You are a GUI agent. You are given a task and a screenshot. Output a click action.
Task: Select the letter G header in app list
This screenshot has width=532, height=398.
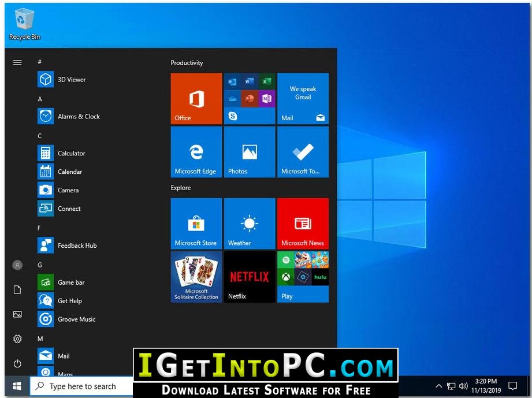coord(40,265)
